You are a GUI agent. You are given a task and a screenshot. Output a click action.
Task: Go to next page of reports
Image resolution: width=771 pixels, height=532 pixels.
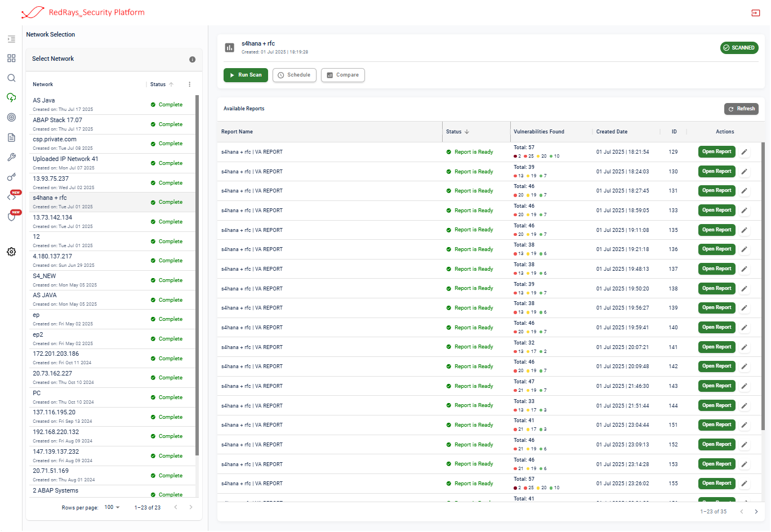click(x=756, y=512)
